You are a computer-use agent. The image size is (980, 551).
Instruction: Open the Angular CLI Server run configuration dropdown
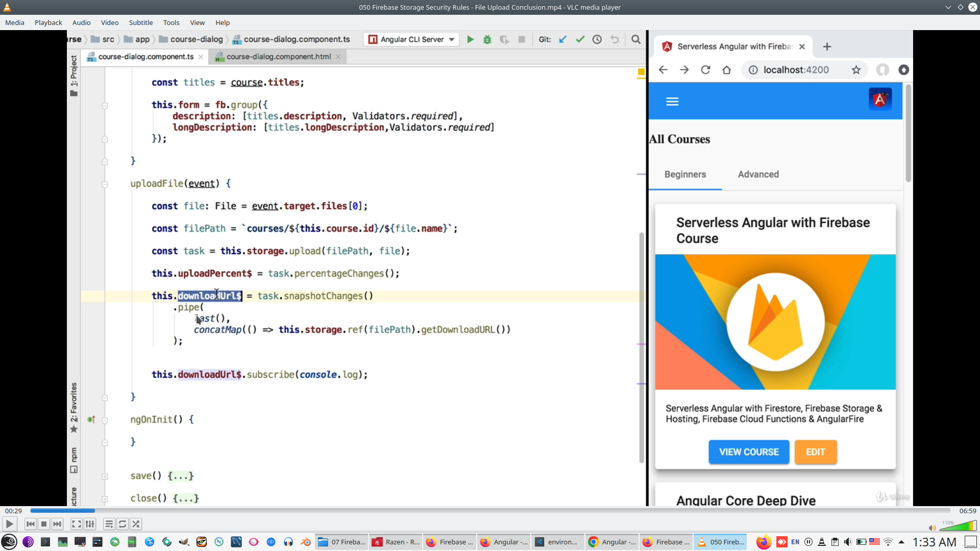(x=451, y=39)
